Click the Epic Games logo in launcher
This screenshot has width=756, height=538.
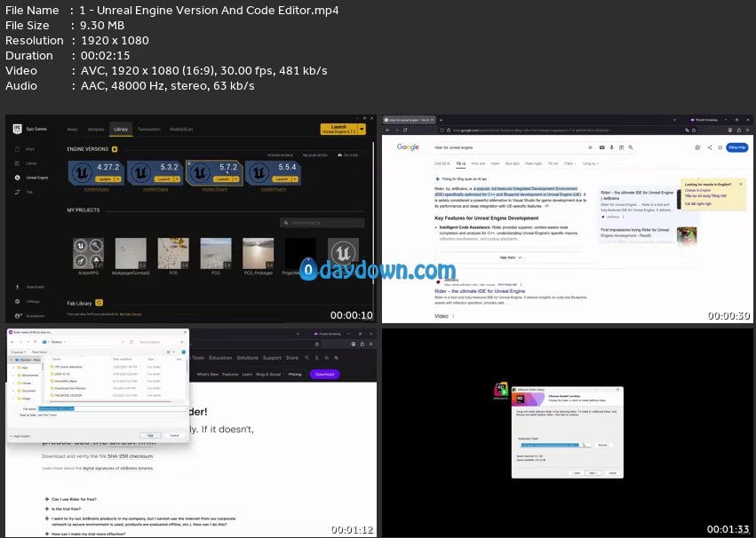[x=18, y=129]
